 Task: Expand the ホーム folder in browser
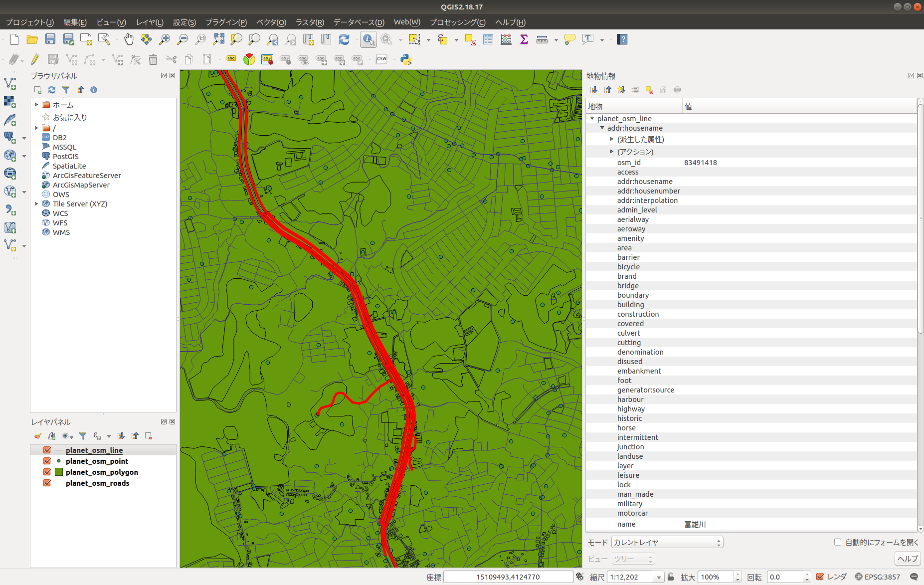[x=36, y=105]
